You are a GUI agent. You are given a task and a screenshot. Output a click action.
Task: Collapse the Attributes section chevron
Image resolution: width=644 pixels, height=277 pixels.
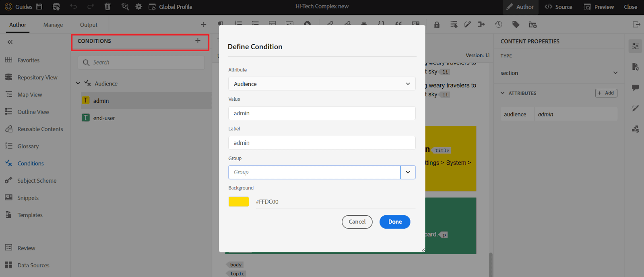tap(502, 93)
